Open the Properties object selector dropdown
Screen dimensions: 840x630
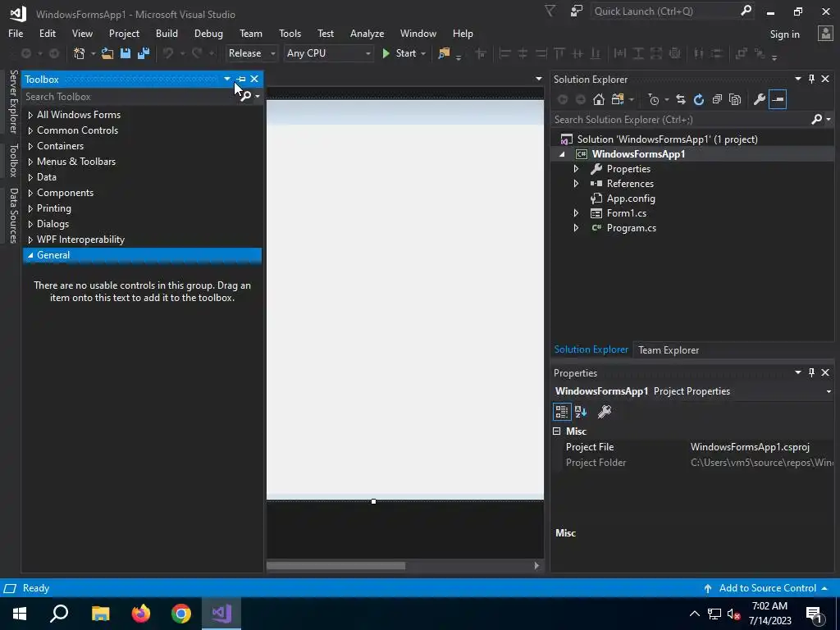click(x=829, y=391)
